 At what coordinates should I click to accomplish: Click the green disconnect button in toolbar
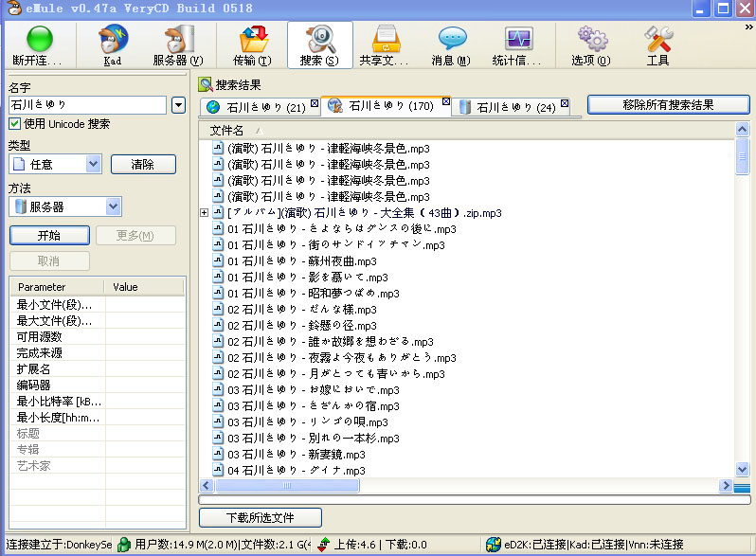point(39,45)
